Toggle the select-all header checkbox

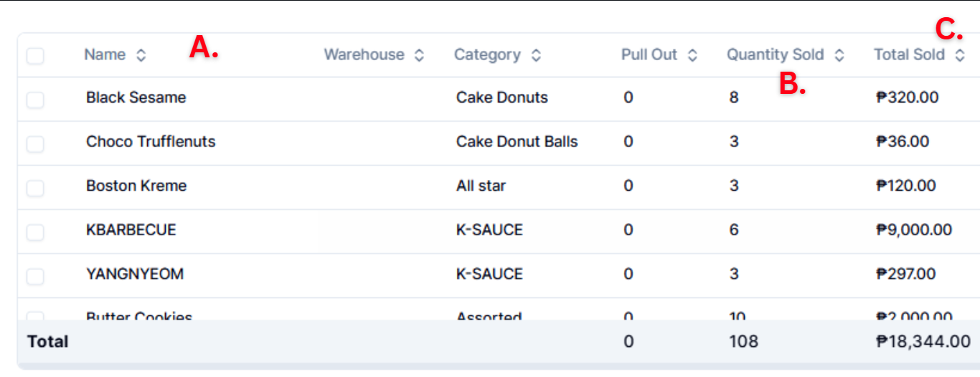pos(35,55)
